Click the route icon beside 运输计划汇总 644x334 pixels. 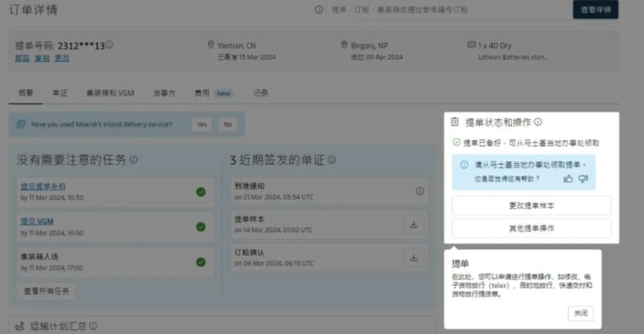click(x=20, y=326)
